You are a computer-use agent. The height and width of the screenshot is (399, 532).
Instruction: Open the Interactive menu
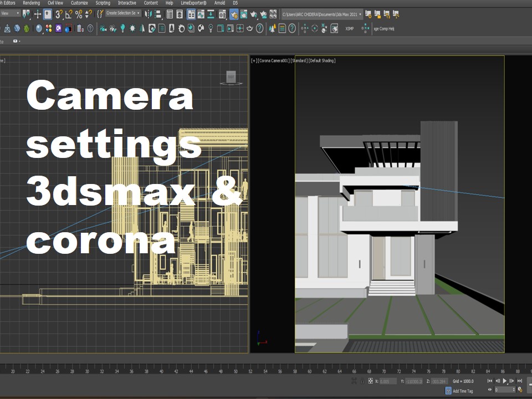point(127,3)
